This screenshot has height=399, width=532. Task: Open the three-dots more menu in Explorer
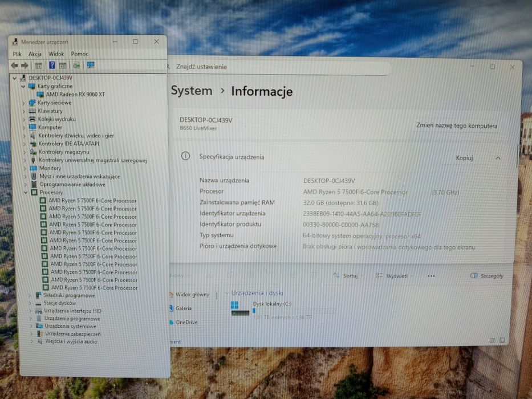point(431,276)
